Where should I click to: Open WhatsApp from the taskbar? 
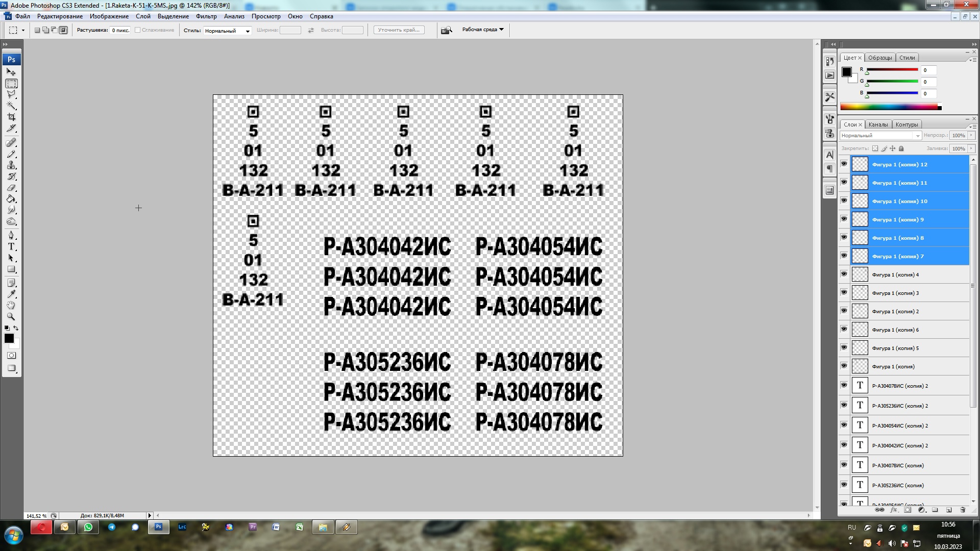(x=88, y=527)
